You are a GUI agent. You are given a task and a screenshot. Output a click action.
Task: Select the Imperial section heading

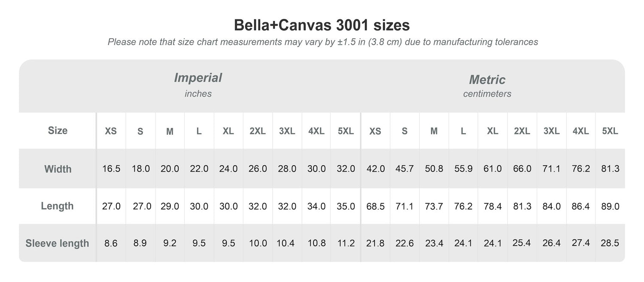coord(198,78)
